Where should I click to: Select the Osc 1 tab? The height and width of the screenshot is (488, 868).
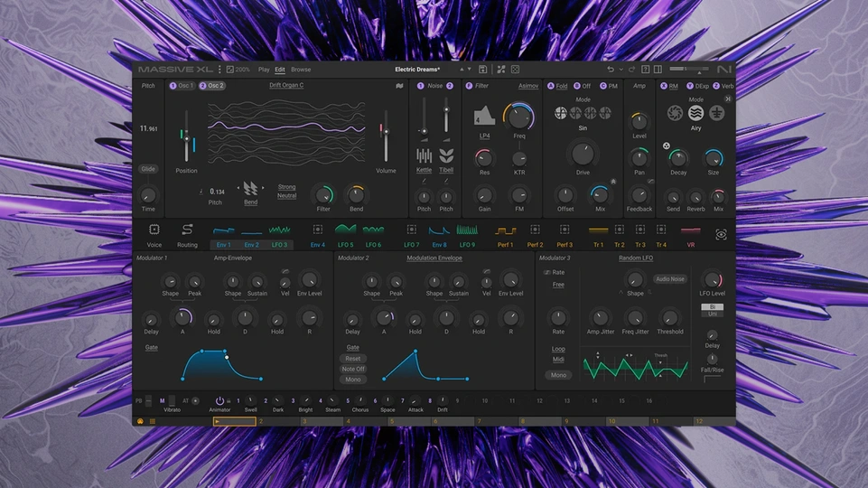pos(182,86)
